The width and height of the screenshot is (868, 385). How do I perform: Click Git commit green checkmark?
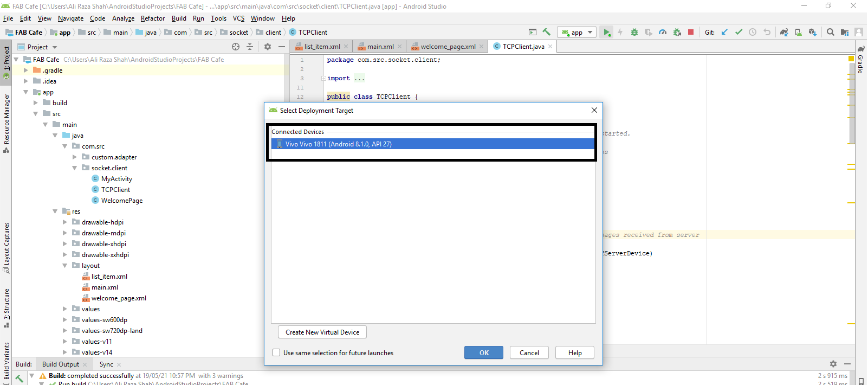[739, 32]
